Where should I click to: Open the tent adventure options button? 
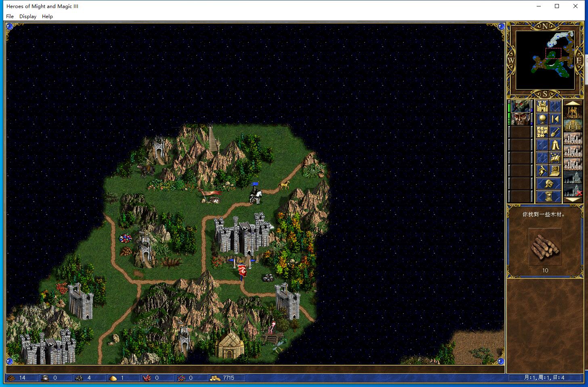coord(555,144)
